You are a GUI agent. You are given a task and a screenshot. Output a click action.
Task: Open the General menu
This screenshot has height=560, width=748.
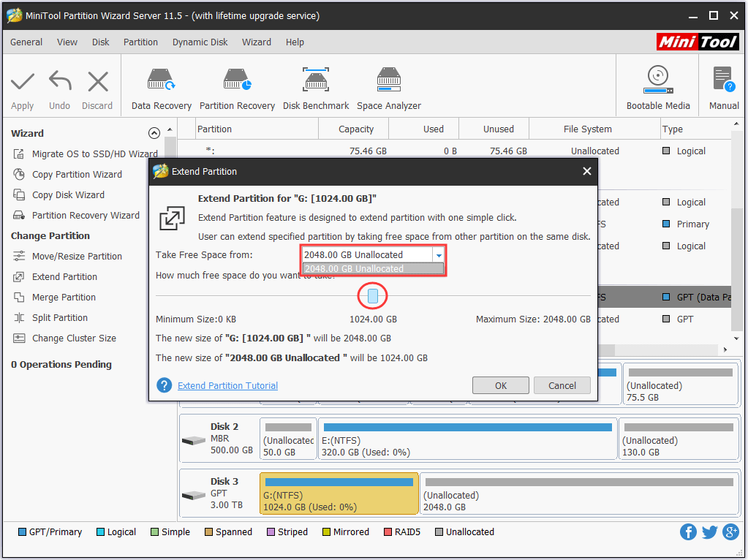point(26,42)
